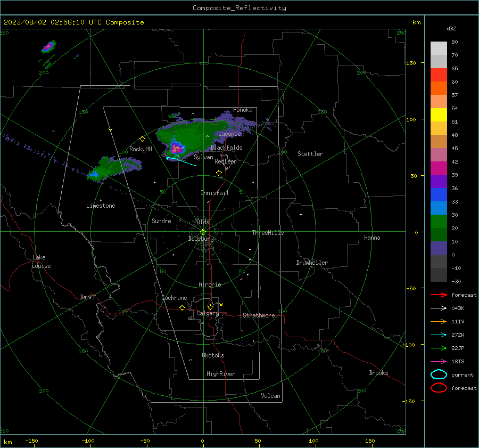Viewport: 479px width, 448px height.
Task: Click the Blackfalds label on the map
Action: tap(226, 148)
